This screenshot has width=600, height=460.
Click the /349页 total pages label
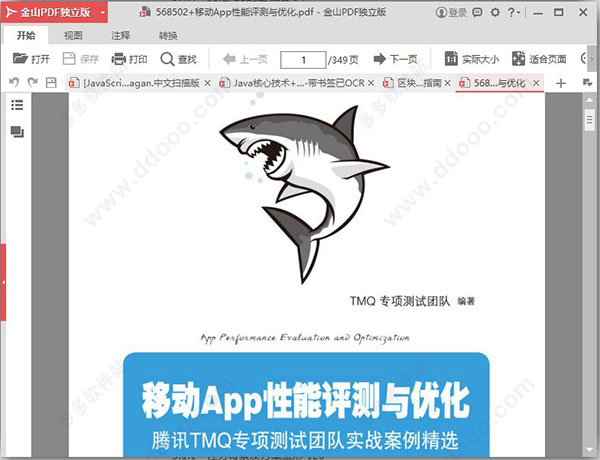[344, 60]
